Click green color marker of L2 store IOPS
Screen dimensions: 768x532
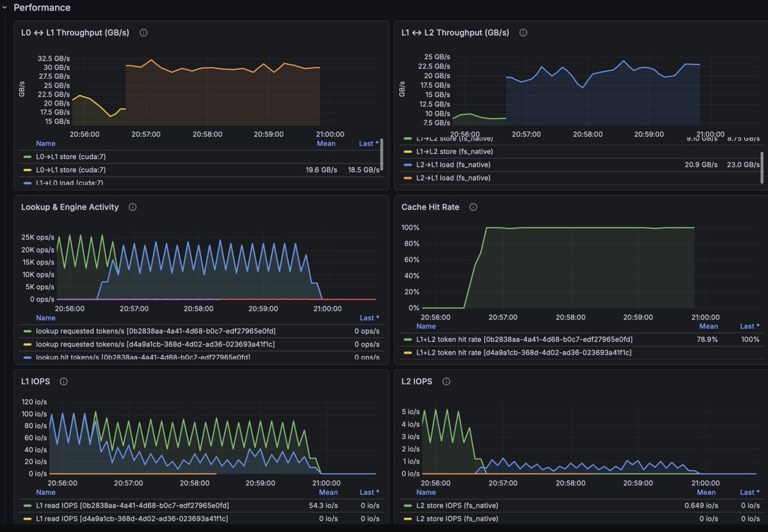(x=408, y=506)
